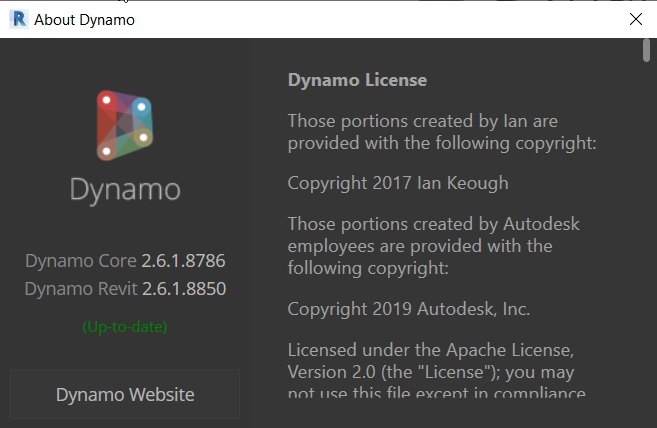Click the colorful Dynamo logo graphic

(125, 125)
